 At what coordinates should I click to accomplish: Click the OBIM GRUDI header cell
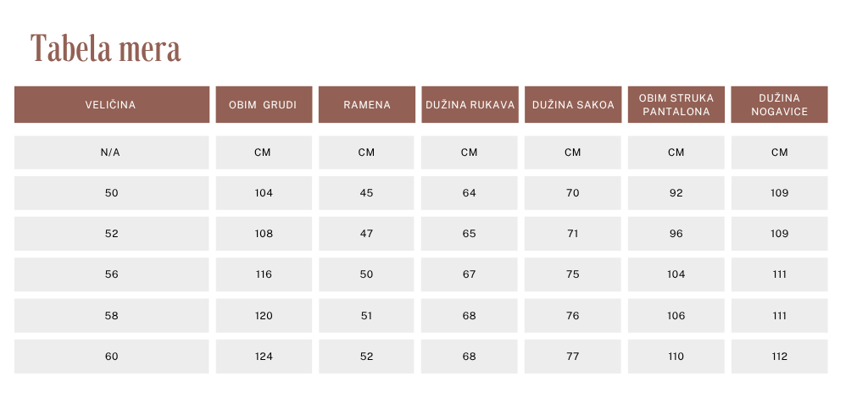click(264, 104)
